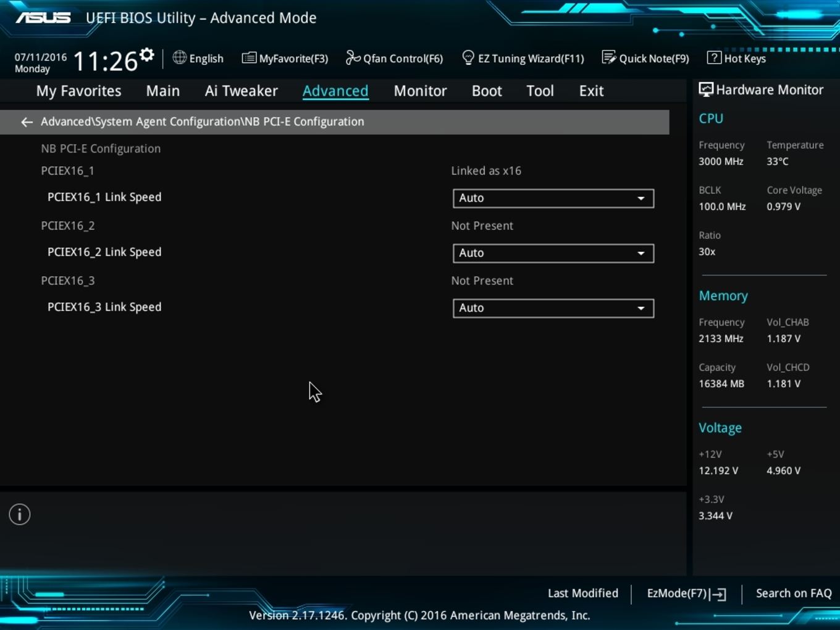This screenshot has width=840, height=630.
Task: Click the EZ Tuning Wizard lightbulb icon
Action: coord(468,57)
